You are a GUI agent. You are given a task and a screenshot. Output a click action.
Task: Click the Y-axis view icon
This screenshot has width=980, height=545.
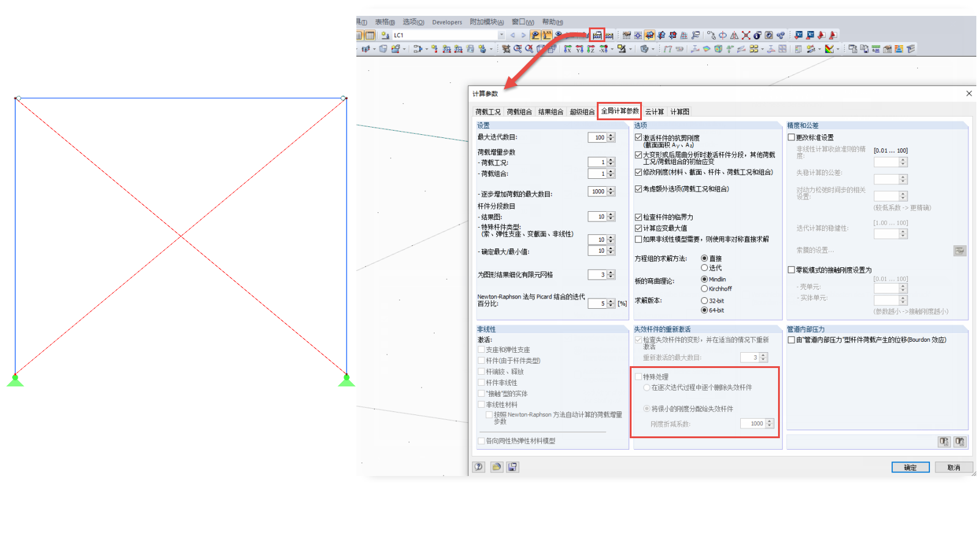click(x=579, y=49)
